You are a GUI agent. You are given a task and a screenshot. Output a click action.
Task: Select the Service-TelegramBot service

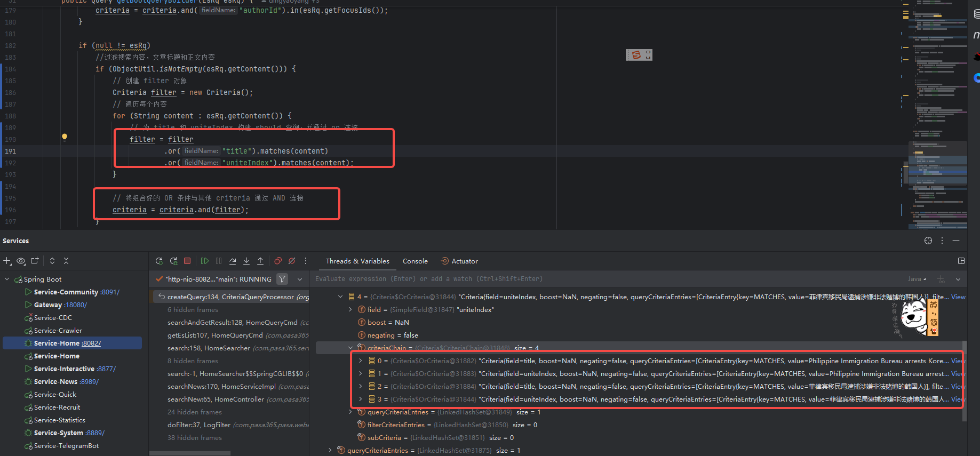pos(67,446)
